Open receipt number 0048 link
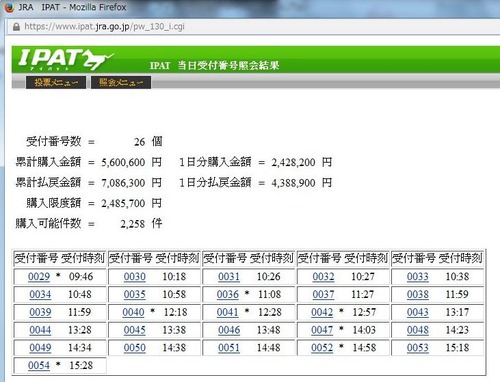The width and height of the screenshot is (500, 382). [x=418, y=330]
